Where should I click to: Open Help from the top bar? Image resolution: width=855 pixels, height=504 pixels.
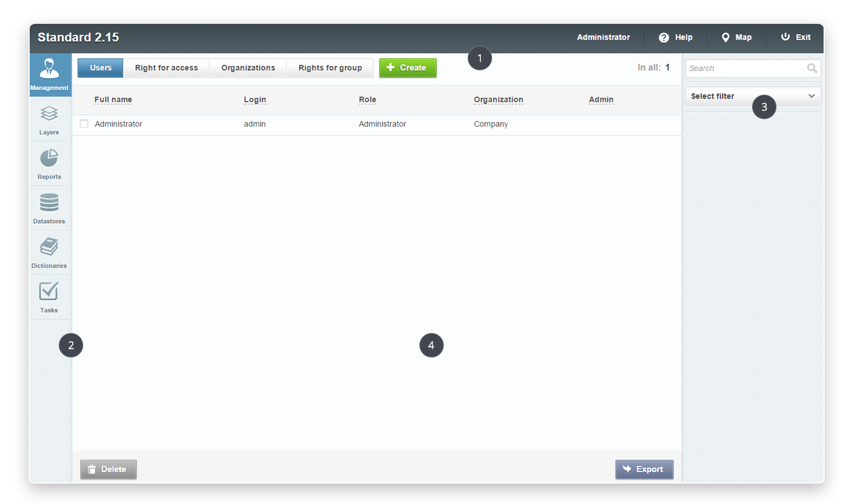point(676,37)
